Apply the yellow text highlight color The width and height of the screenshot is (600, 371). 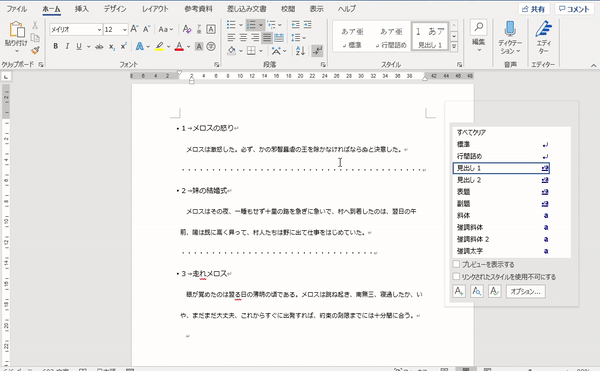coord(160,47)
